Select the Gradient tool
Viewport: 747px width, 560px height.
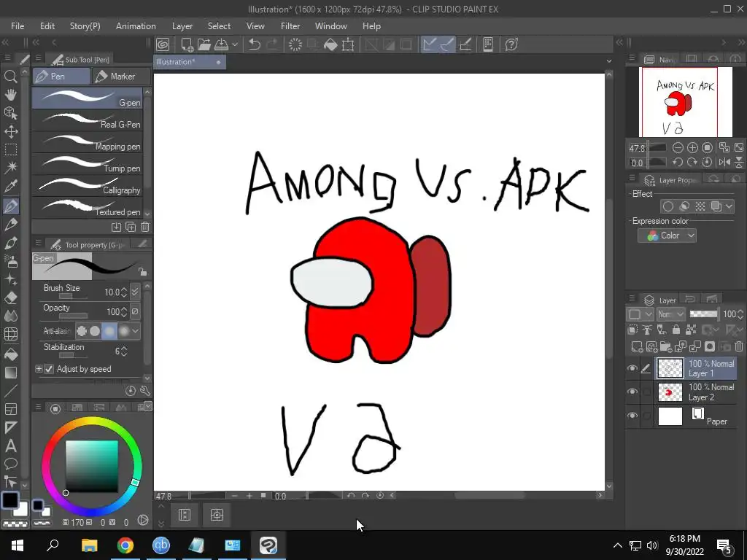coord(10,373)
